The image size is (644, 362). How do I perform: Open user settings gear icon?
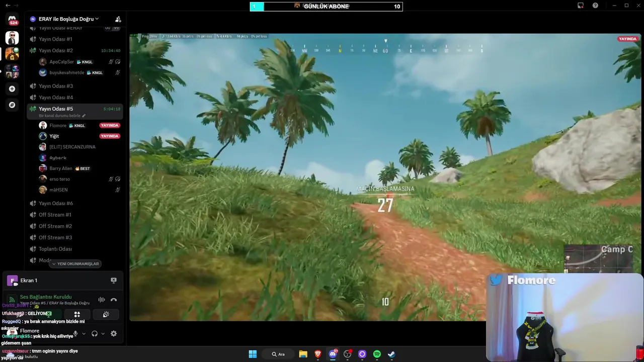[114, 333]
